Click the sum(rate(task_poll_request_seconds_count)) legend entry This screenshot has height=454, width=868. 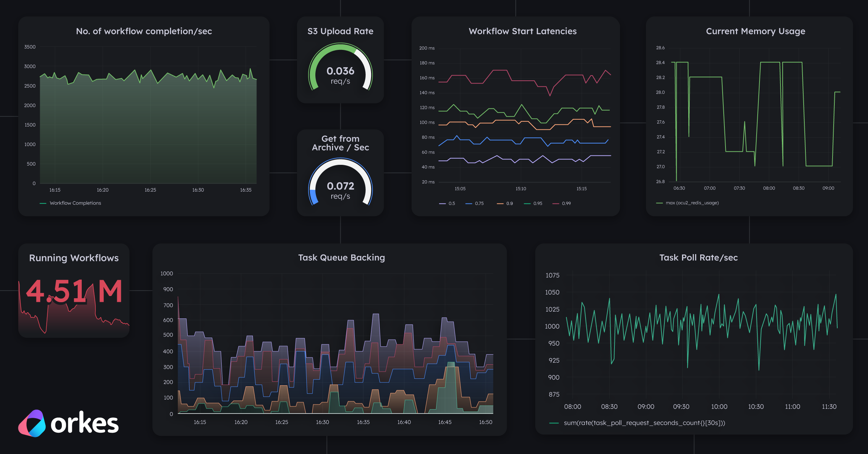(x=644, y=423)
